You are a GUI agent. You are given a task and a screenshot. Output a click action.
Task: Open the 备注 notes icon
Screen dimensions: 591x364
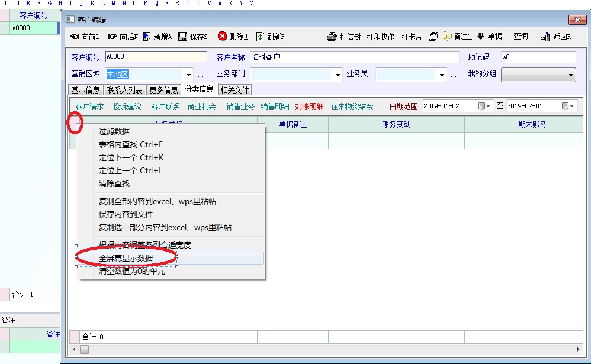click(x=448, y=37)
